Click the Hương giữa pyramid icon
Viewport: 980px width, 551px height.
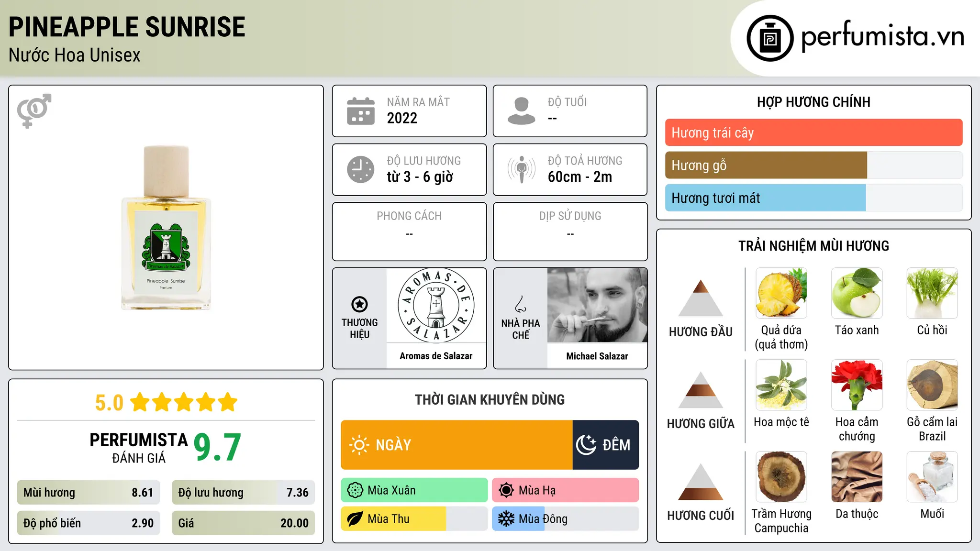(x=701, y=390)
